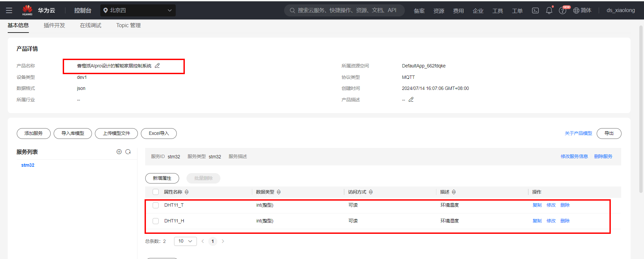Edit the product name pencil icon
This screenshot has width=644, height=259.
point(157,66)
